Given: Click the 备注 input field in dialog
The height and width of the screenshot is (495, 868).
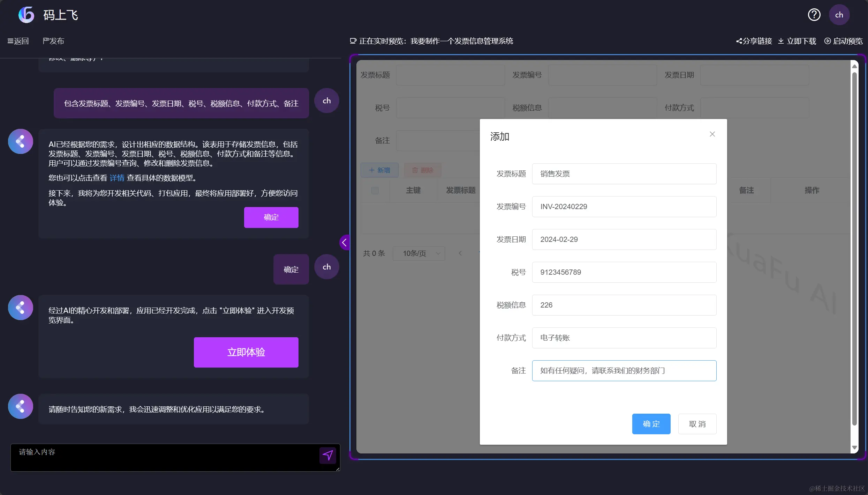Looking at the screenshot, I should pyautogui.click(x=624, y=371).
